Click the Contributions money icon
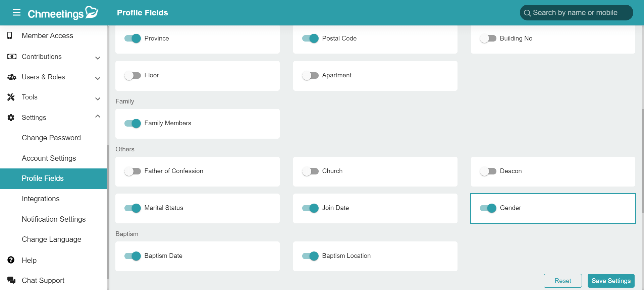Viewport: 644px width, 290px height. pos(12,56)
